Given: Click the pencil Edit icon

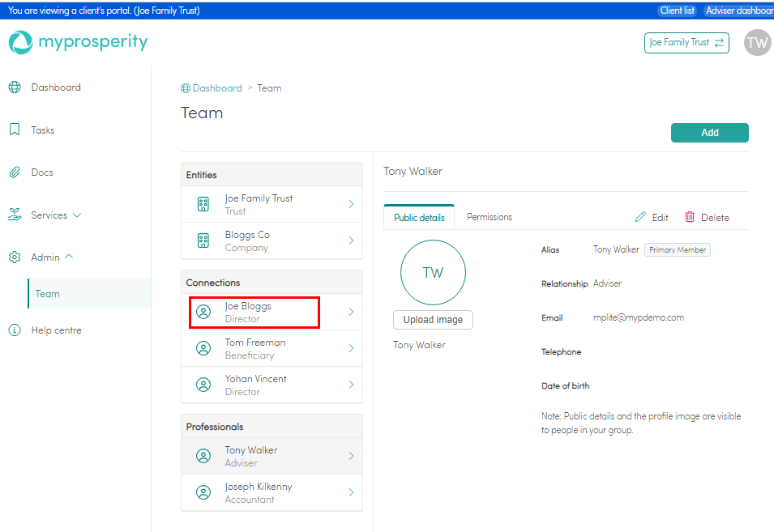Looking at the screenshot, I should 640,217.
